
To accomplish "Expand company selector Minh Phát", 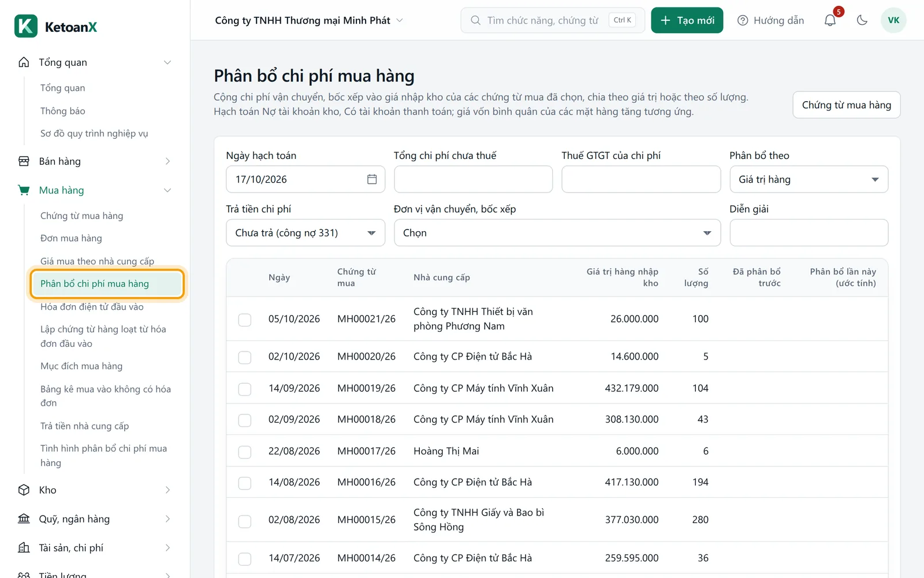I will (x=309, y=20).
